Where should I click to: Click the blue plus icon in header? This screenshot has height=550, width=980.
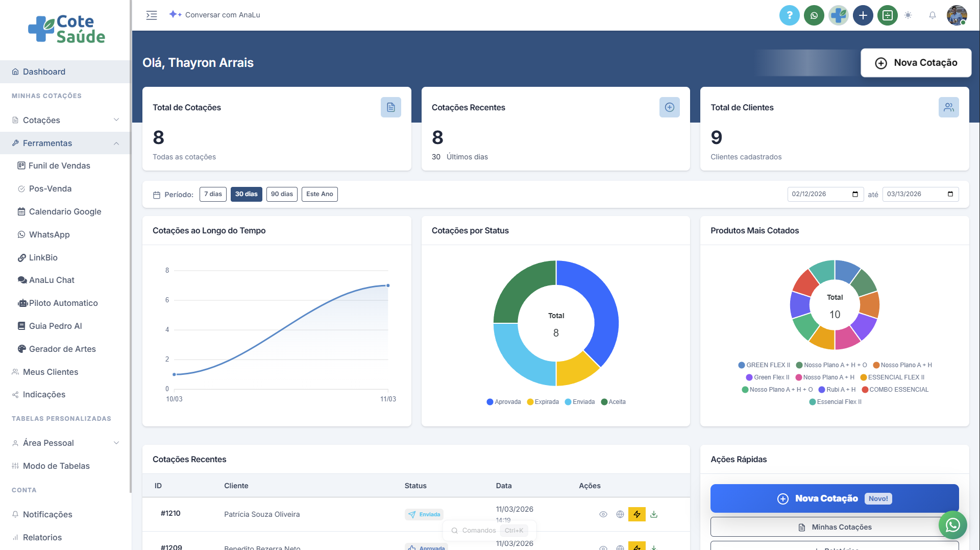863,15
